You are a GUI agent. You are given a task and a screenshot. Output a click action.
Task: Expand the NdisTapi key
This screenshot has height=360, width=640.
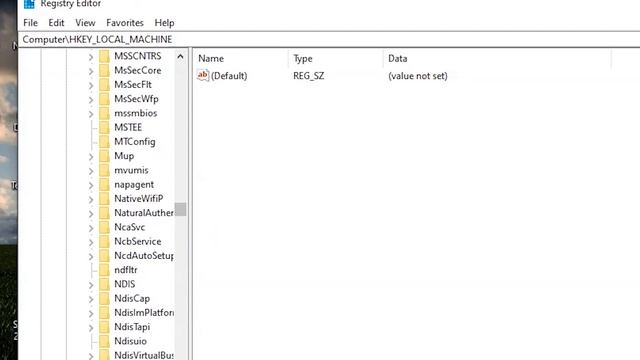pos(91,328)
